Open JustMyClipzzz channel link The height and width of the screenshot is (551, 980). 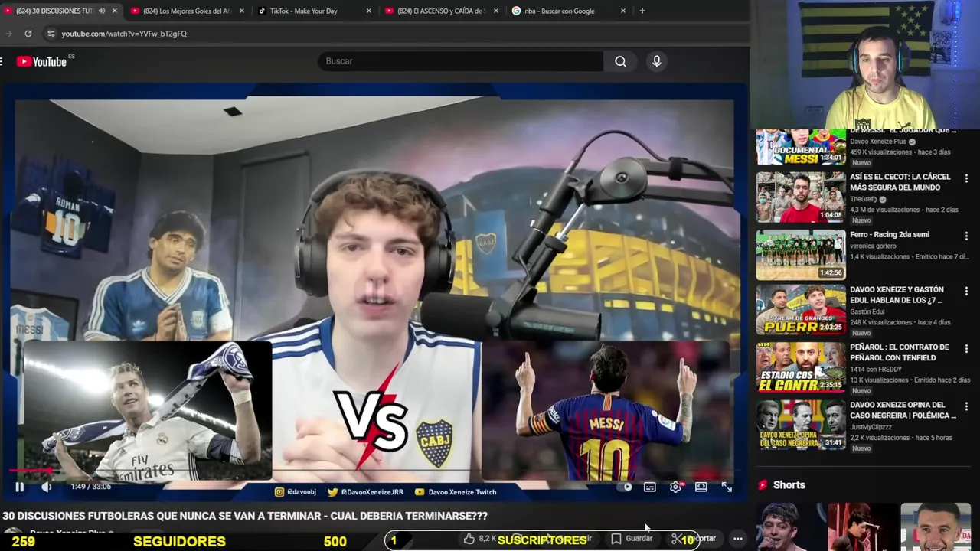click(873, 427)
